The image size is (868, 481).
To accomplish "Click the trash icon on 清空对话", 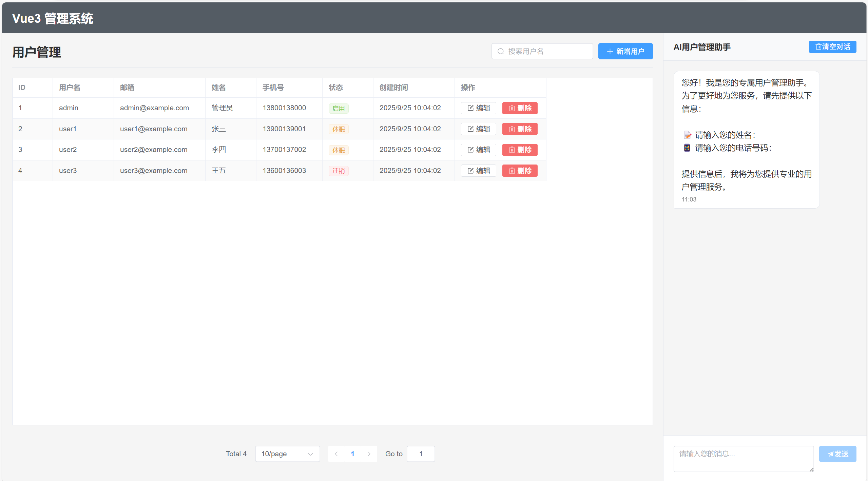I will 818,47.
